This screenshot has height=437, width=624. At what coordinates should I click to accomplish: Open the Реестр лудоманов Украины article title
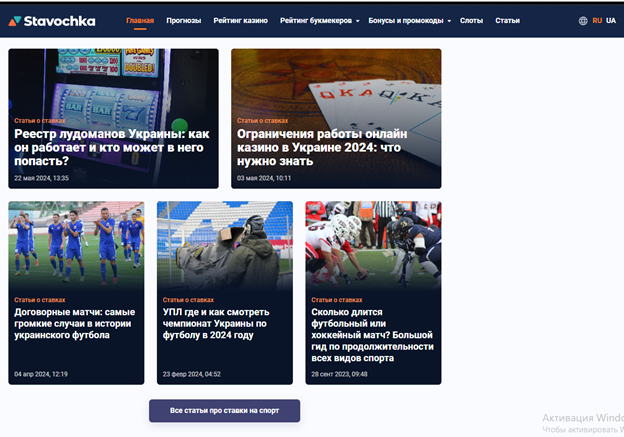click(112, 146)
